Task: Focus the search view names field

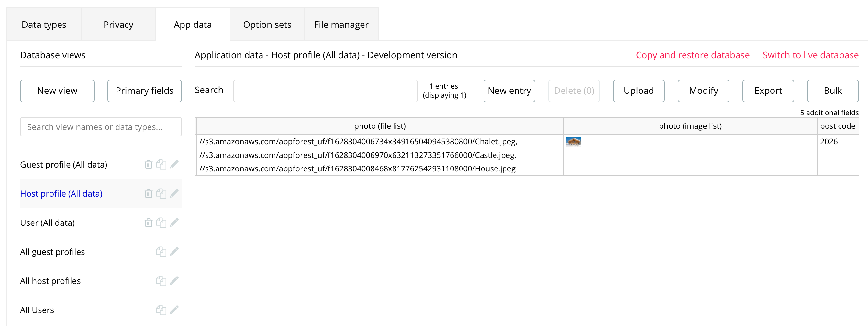Action: coord(101,127)
